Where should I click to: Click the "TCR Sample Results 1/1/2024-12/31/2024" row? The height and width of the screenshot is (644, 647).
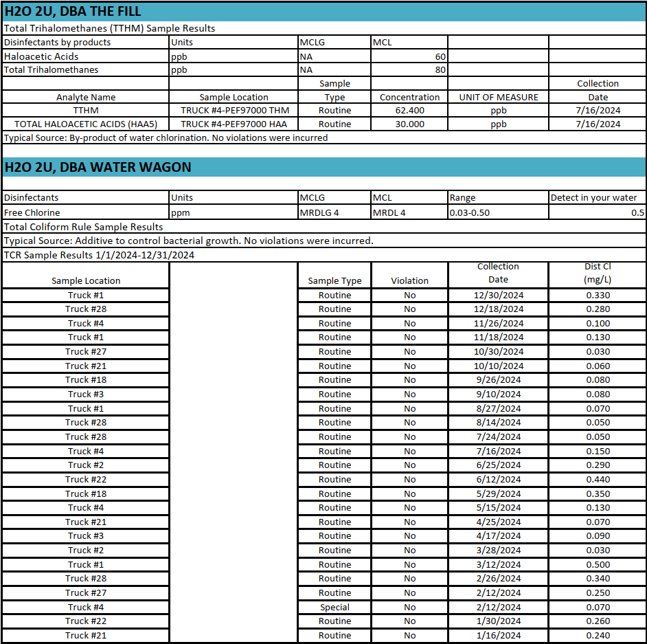100,255
